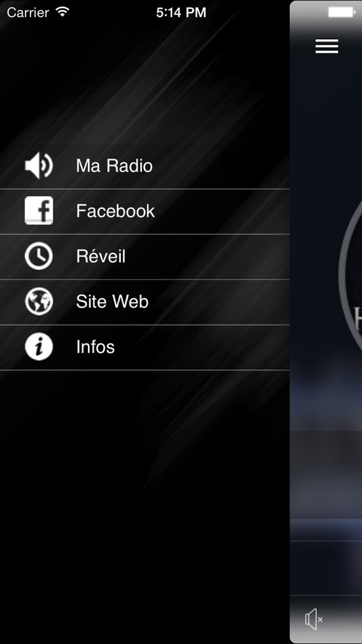Open the Site Web menu item
The width and height of the screenshot is (362, 644).
[x=145, y=302]
